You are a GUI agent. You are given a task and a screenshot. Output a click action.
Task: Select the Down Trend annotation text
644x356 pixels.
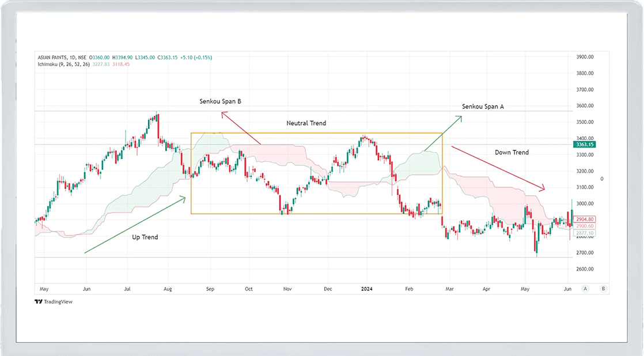(512, 153)
